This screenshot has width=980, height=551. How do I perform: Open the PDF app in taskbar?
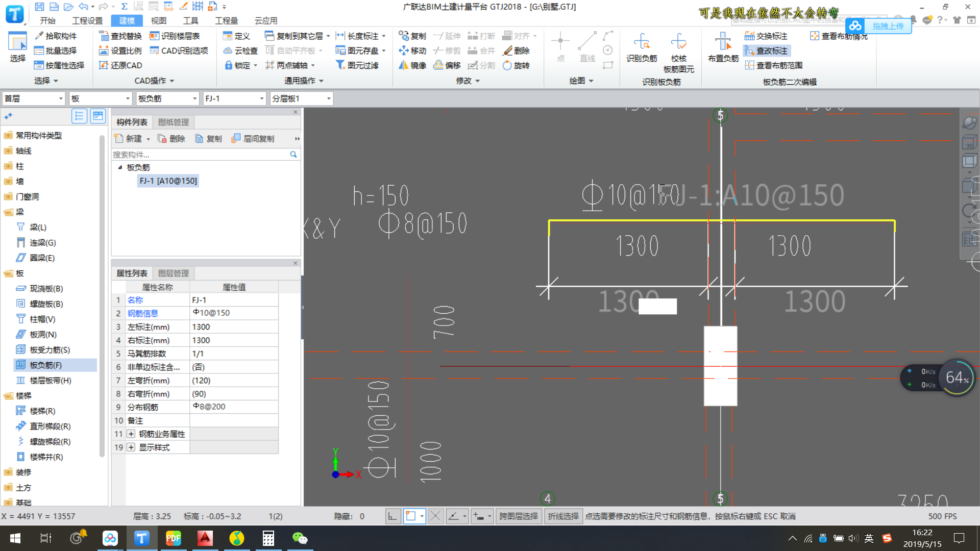tap(173, 538)
